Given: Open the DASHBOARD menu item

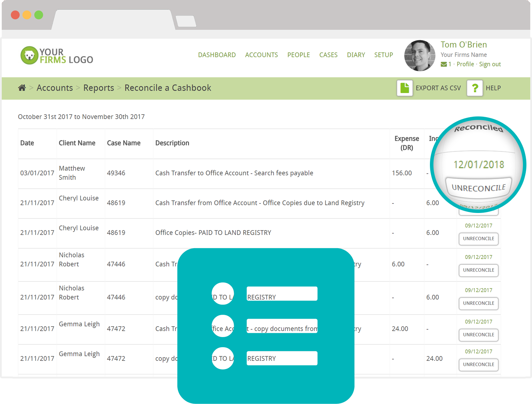Looking at the screenshot, I should click(217, 55).
